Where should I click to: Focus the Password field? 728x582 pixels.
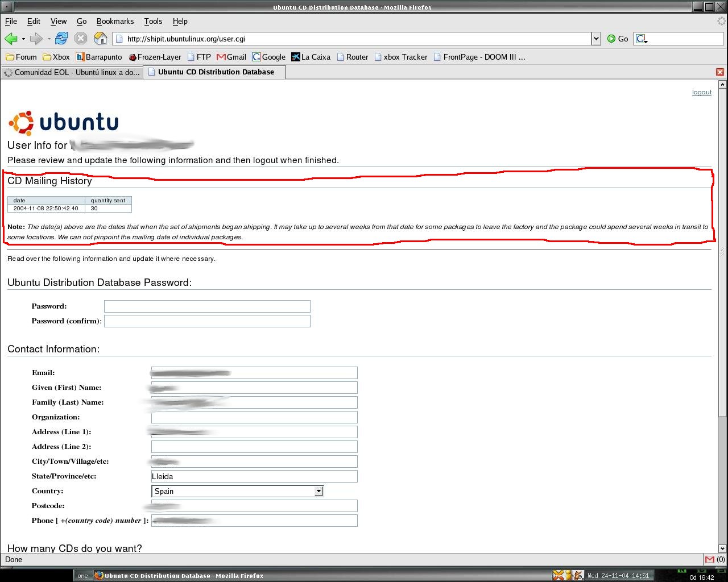[x=207, y=306]
